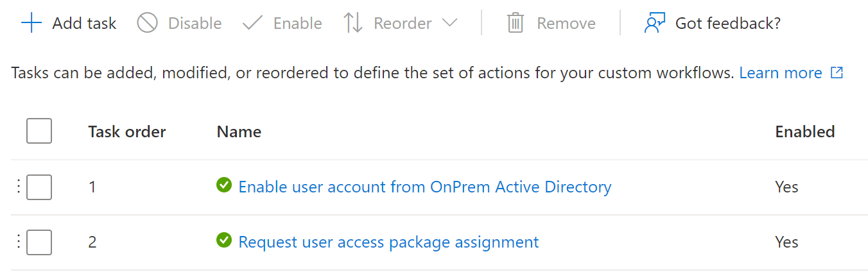This screenshot has width=868, height=279.
Task: Follow the Learn more link
Action: coord(781,73)
